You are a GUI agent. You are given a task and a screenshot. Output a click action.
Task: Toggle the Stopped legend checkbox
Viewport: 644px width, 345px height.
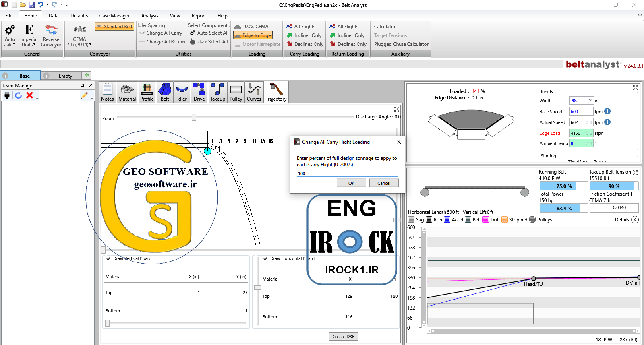505,219
